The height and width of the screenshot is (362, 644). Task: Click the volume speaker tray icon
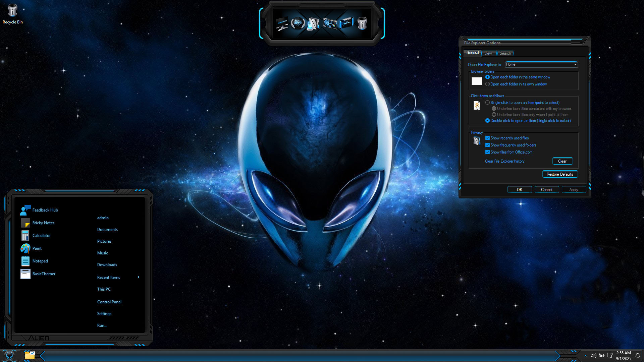pos(593,356)
